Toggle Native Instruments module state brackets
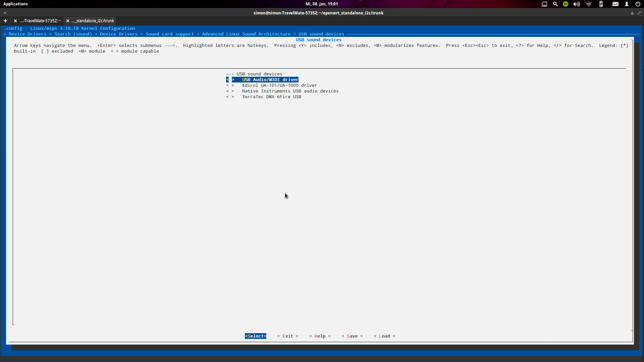The height and width of the screenshot is (362, 644). pos(230,91)
